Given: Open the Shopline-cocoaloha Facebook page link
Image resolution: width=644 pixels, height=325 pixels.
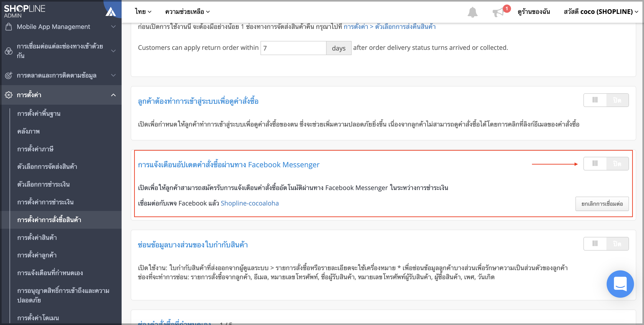Looking at the screenshot, I should tap(250, 203).
